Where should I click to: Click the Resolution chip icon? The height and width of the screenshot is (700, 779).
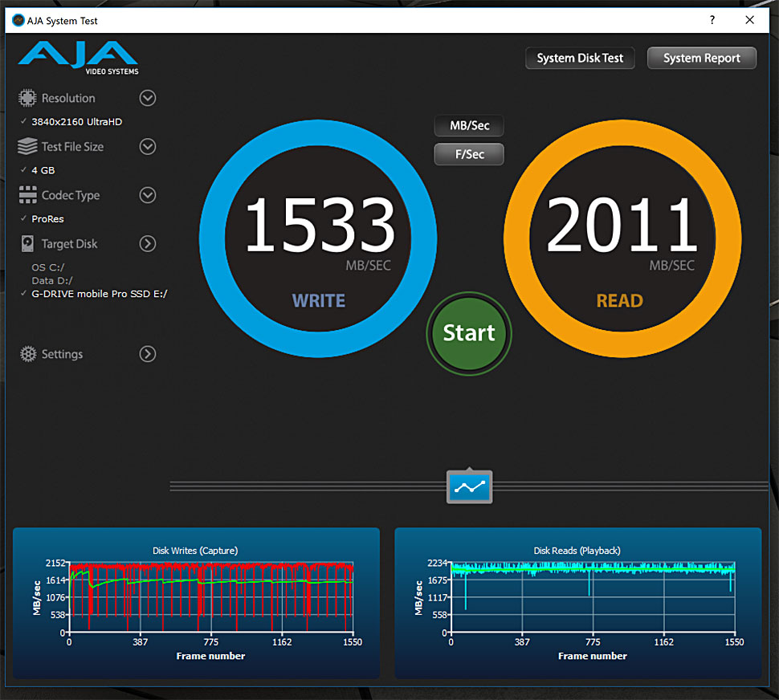27,98
